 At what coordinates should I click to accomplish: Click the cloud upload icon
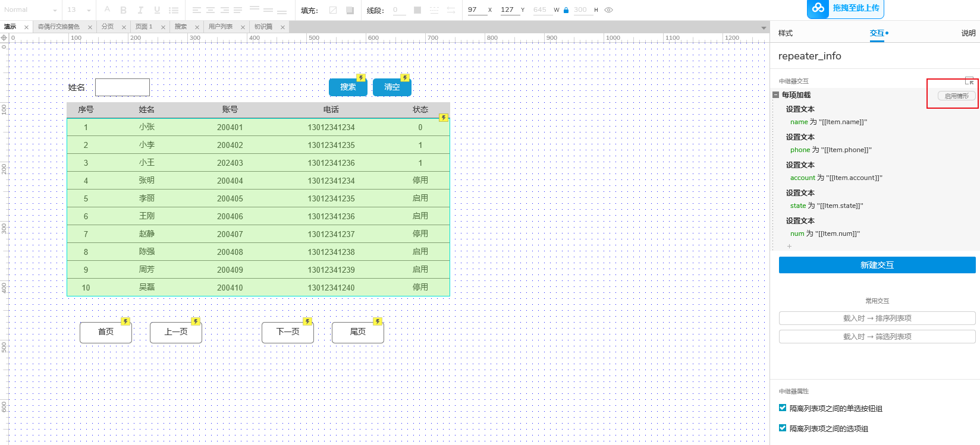[x=818, y=8]
